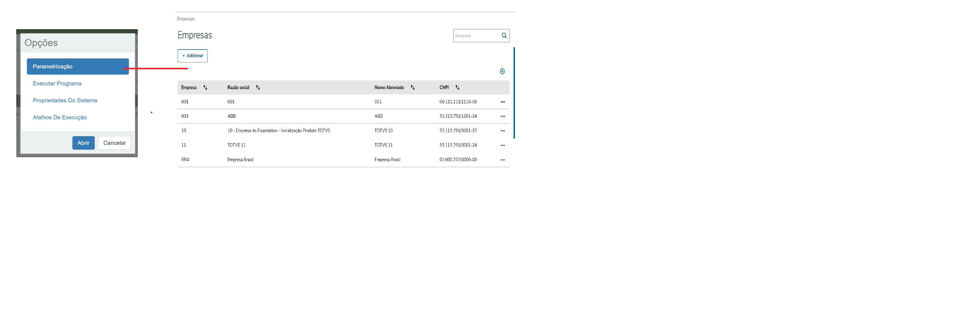Click the search magnifier icon
Image resolution: width=980 pixels, height=334 pixels.
coord(504,35)
